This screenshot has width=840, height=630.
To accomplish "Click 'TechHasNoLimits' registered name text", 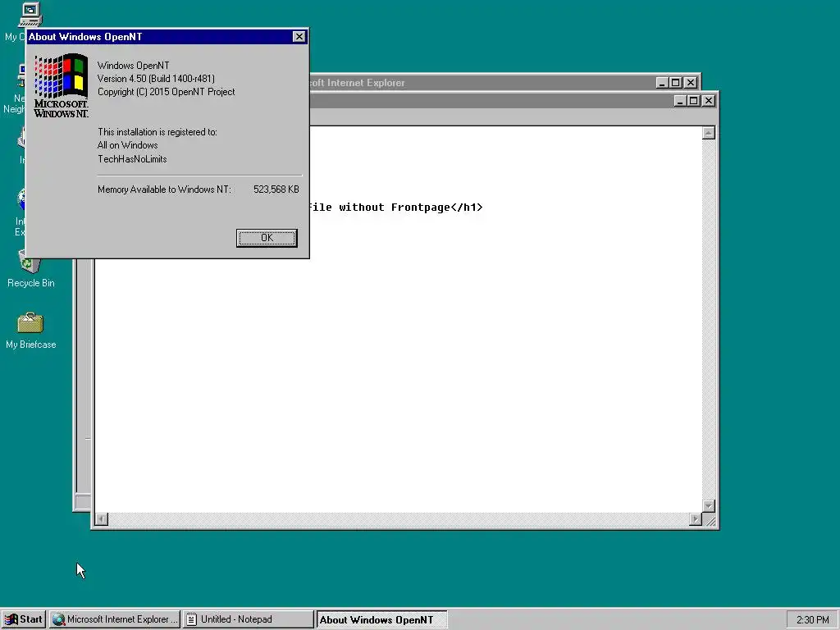I will click(132, 159).
